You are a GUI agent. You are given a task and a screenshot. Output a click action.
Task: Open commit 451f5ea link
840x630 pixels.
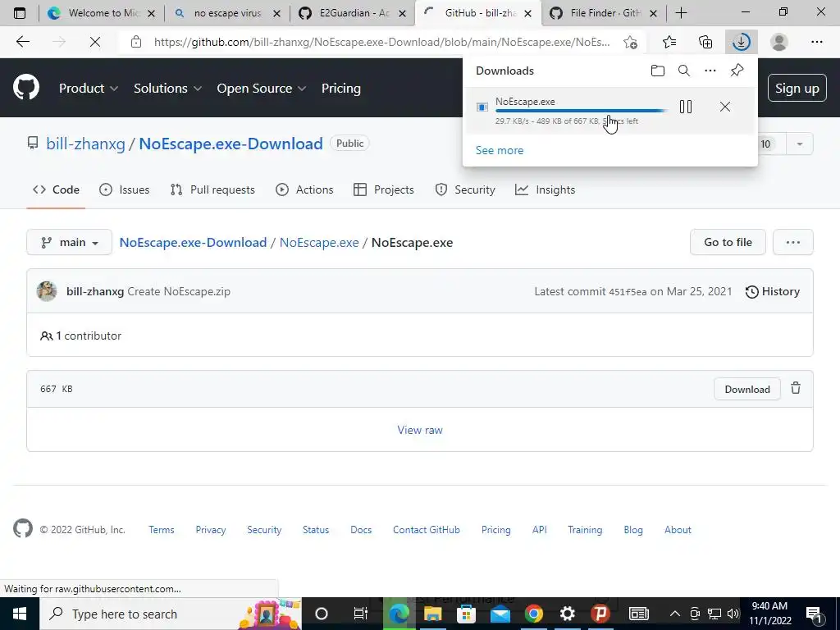(628, 292)
